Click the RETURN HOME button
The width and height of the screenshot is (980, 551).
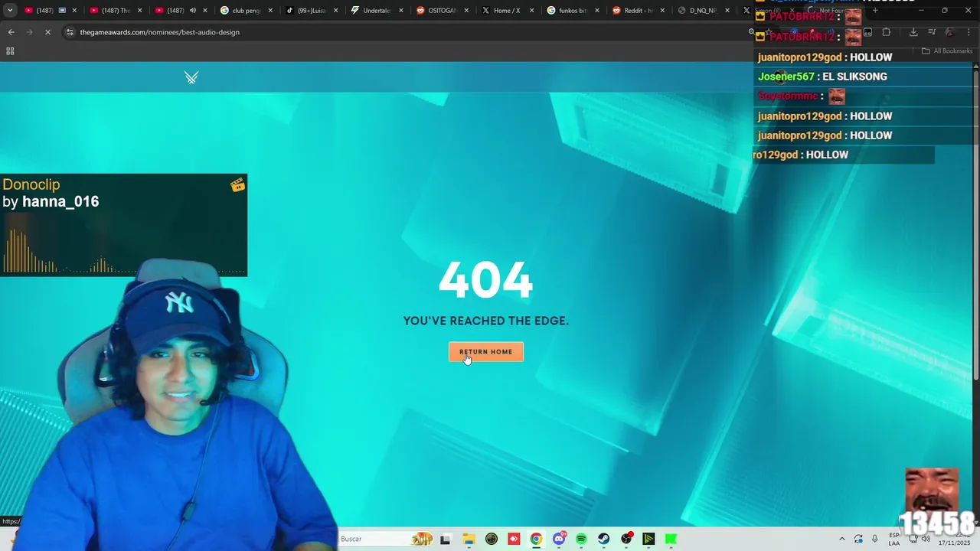tap(486, 352)
